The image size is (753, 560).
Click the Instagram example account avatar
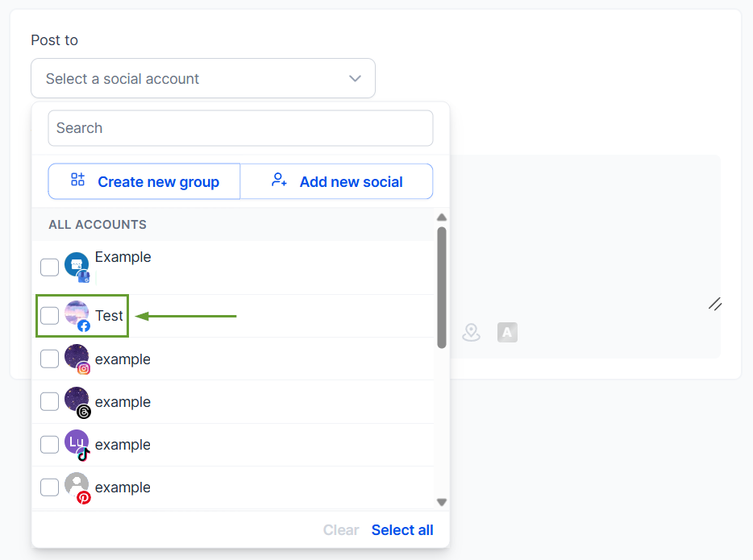pos(77,359)
